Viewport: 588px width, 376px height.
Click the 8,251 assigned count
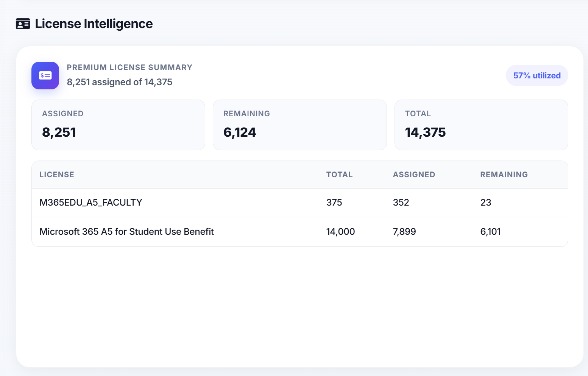(59, 132)
